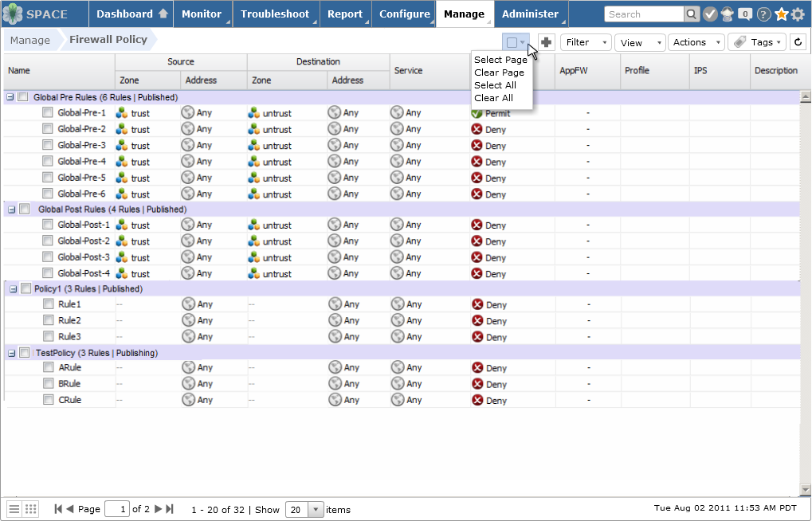Click the refresh icon in the toolbar
This screenshot has width=812, height=521.
798,42
